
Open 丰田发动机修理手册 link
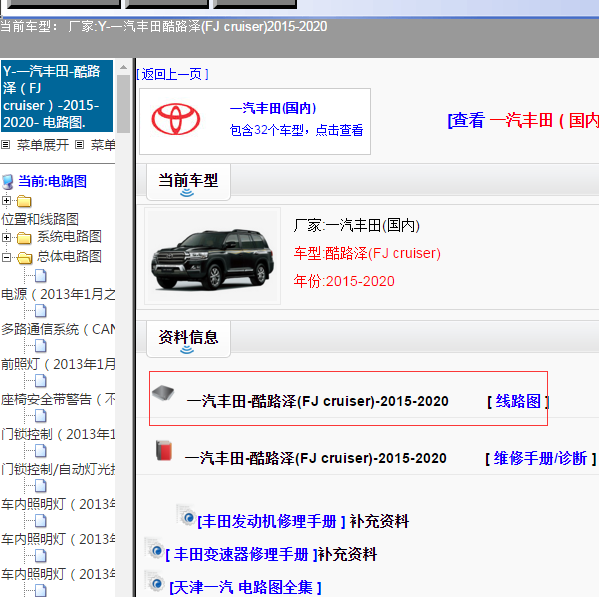pyautogui.click(x=271, y=521)
